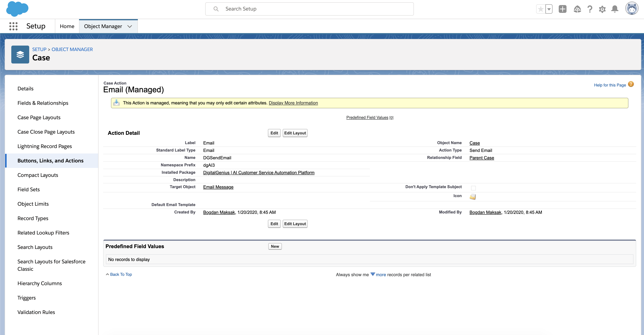Screen dimensions: 644x335
Task: Click the managed package info icon
Action: [x=116, y=103]
